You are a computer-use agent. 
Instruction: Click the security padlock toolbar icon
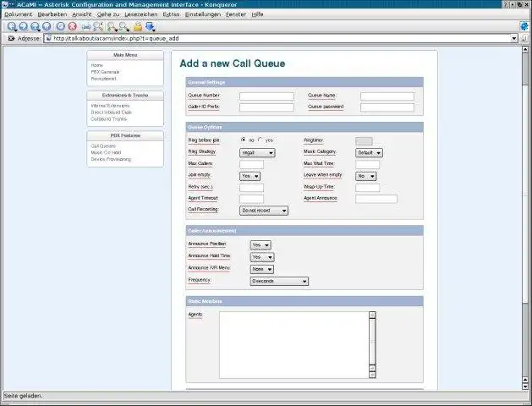(137, 26)
